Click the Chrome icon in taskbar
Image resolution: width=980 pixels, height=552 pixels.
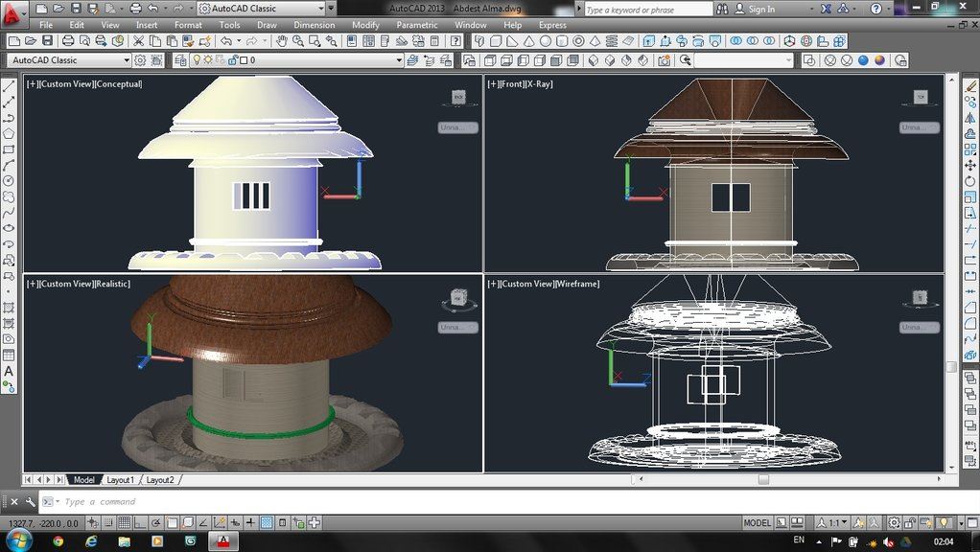click(58, 541)
